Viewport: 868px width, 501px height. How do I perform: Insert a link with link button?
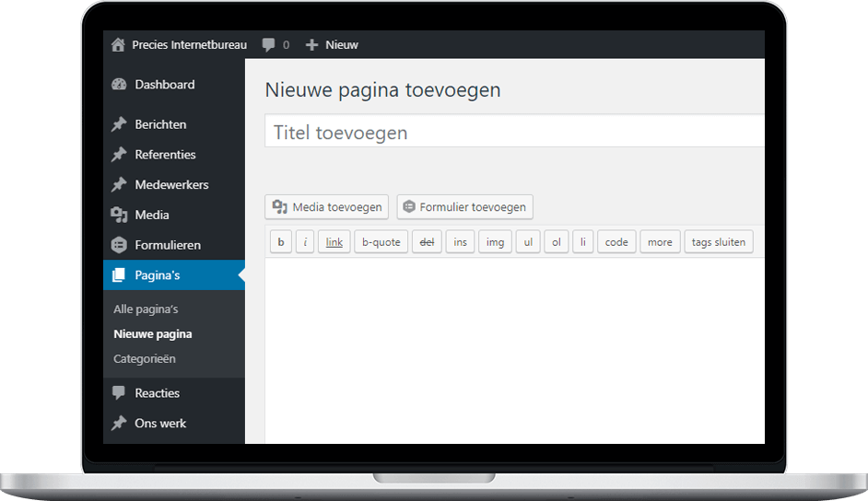click(334, 241)
